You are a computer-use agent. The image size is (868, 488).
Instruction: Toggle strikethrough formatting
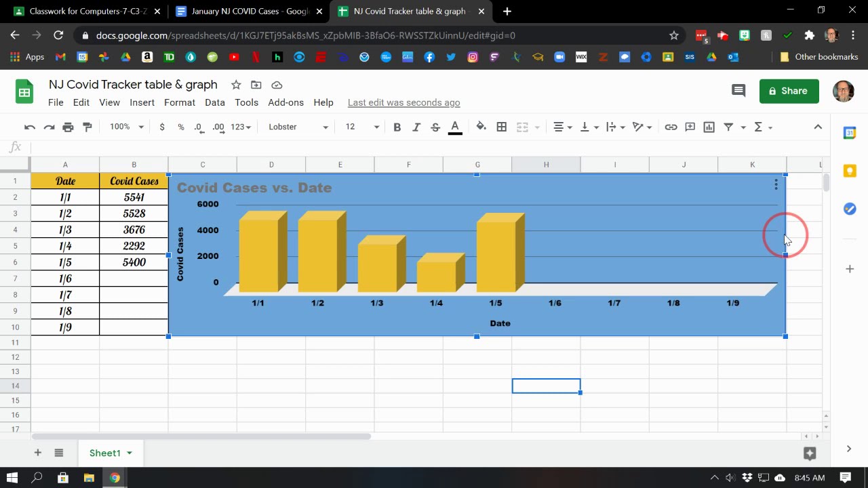(x=435, y=127)
